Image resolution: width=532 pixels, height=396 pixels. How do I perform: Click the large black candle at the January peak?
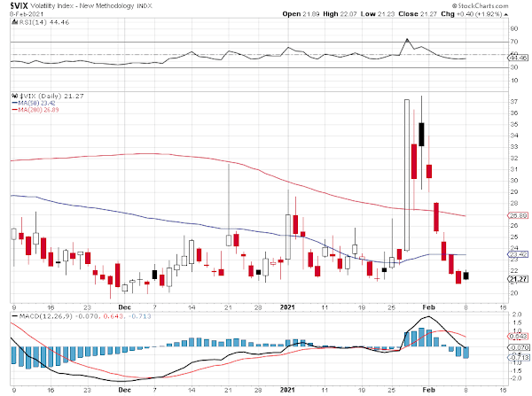(x=421, y=135)
